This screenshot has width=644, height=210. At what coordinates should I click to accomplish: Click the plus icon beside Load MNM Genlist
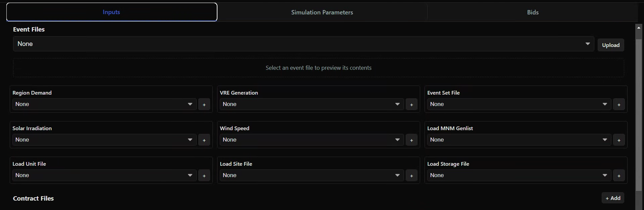[x=619, y=140]
